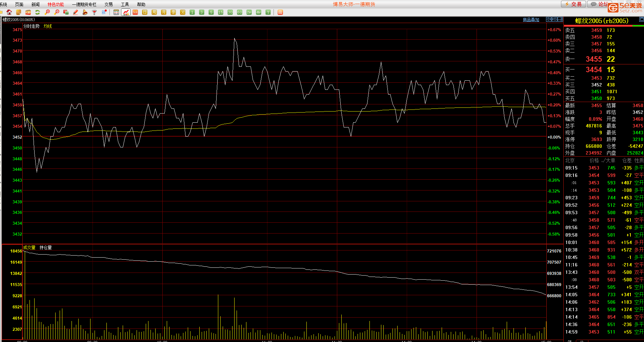Open the 工具 menu

125,4
